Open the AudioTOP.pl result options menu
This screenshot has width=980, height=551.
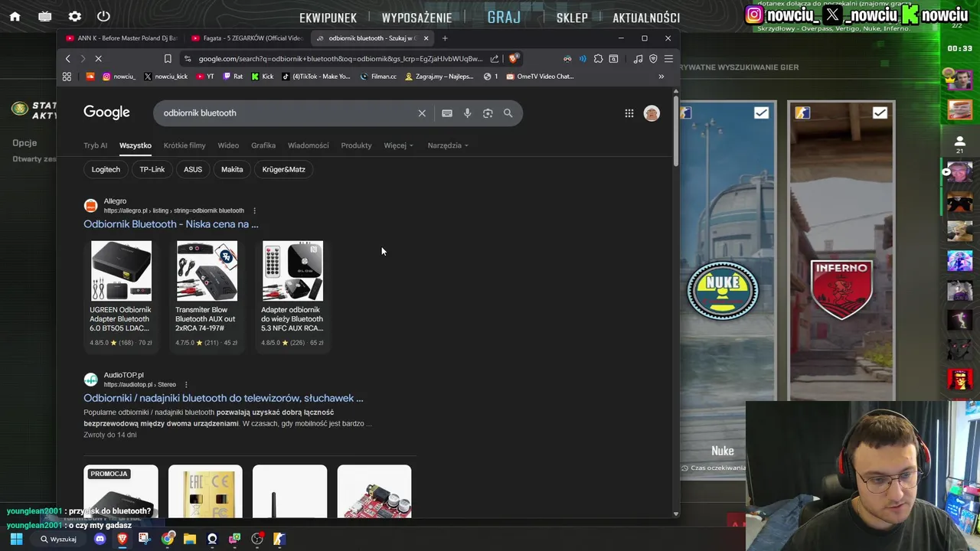[186, 385]
